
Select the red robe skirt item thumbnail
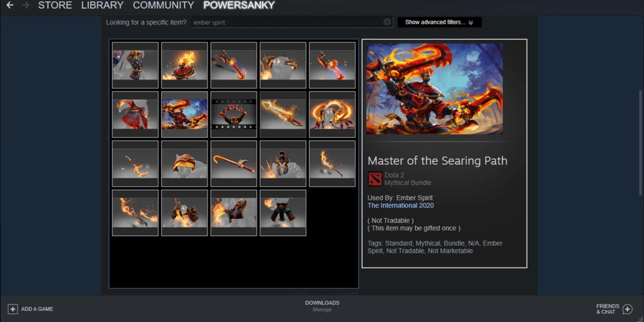coord(135,115)
